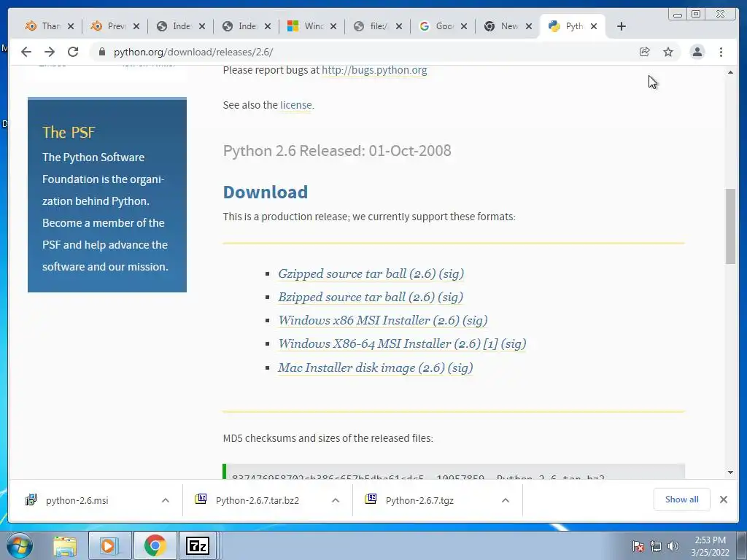Close the 'New' Chrome tab
747x560 pixels.
tap(529, 26)
